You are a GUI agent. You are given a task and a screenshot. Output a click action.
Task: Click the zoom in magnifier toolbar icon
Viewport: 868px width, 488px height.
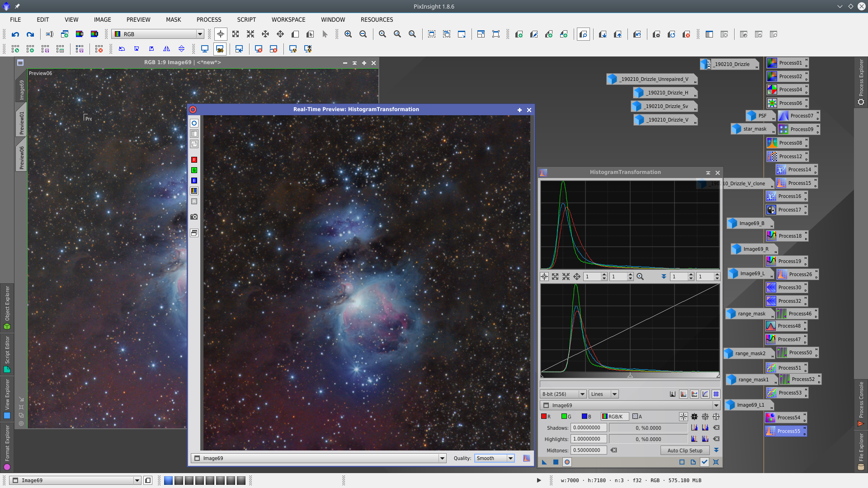point(348,34)
